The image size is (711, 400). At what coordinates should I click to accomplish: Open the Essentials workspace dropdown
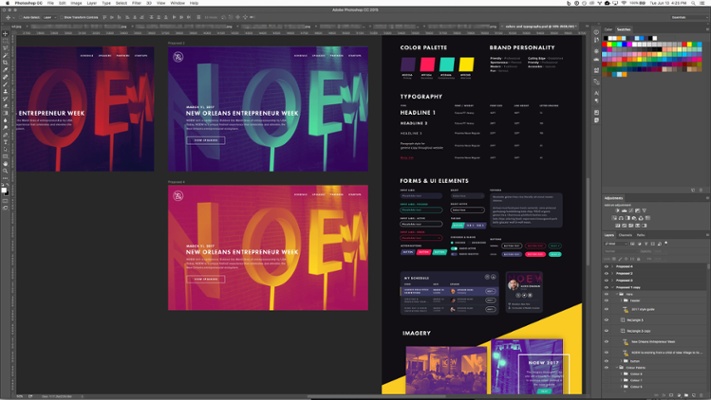[x=687, y=17]
